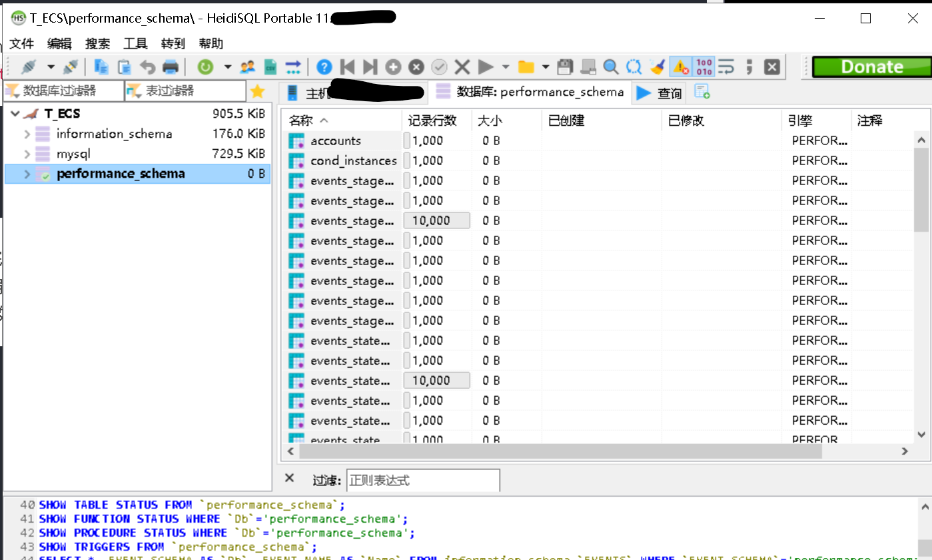The width and height of the screenshot is (932, 560).
Task: Click the green Refresh icon
Action: [x=205, y=67]
